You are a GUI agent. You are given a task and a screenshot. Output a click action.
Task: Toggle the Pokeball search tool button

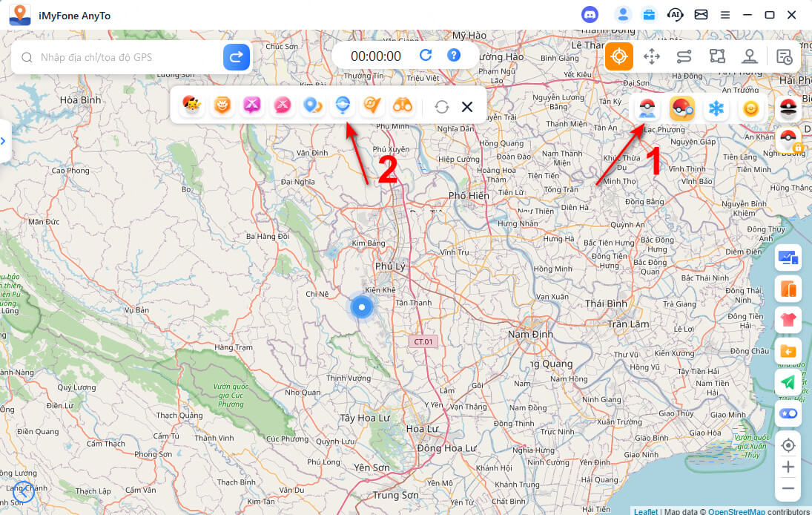681,109
